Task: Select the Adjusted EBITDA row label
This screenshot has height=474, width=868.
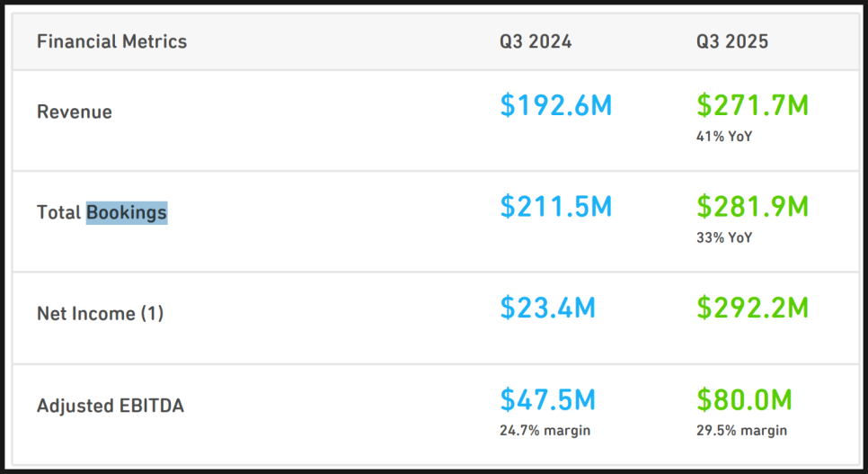Action: [x=111, y=406]
